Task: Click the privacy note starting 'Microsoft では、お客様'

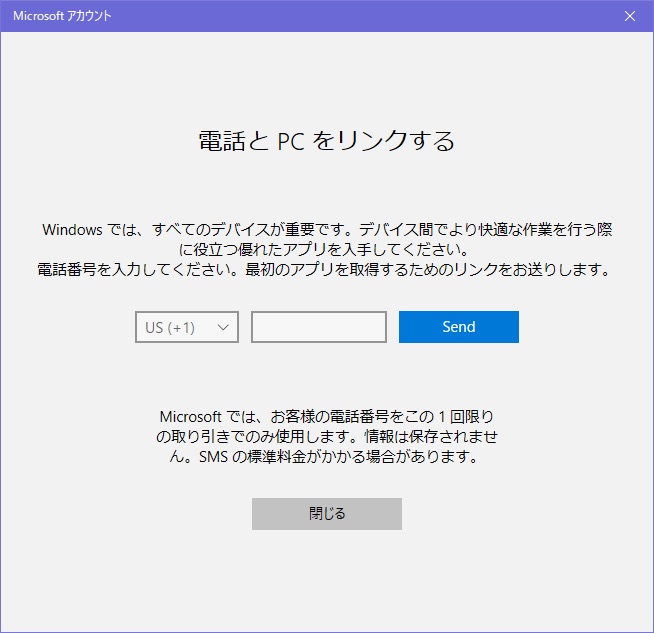Action: point(327,437)
